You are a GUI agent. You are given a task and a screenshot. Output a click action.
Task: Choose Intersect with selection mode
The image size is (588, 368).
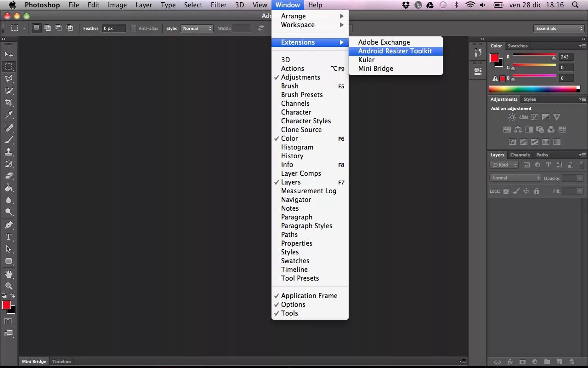click(x=70, y=28)
